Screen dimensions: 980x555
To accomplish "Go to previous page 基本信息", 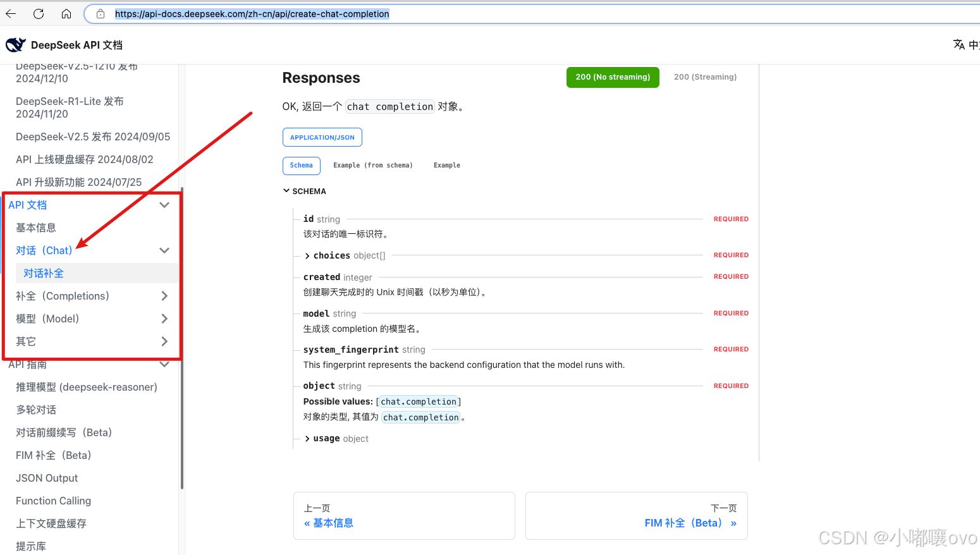I will pyautogui.click(x=404, y=516).
